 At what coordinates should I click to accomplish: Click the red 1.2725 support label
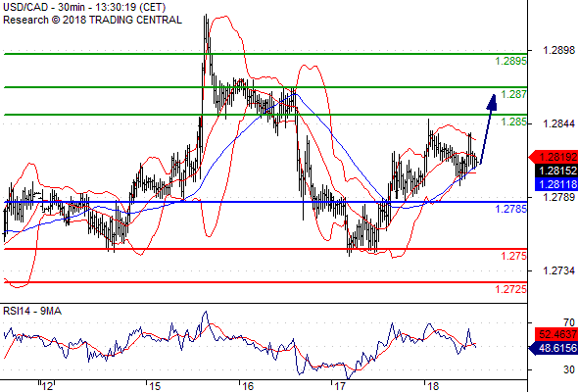[510, 289]
